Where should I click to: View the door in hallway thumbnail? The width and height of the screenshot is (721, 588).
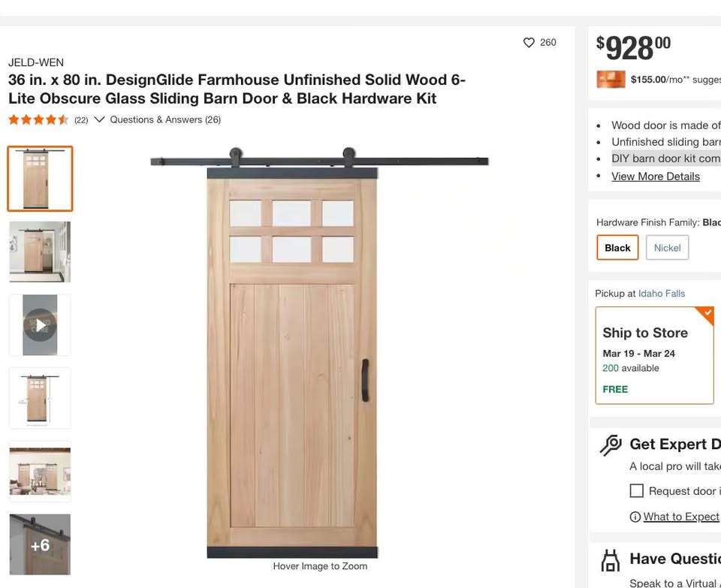point(40,252)
